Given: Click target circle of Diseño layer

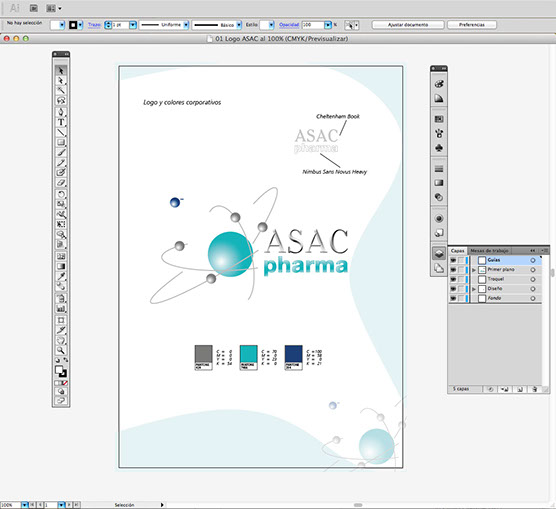Looking at the screenshot, I should click(x=533, y=289).
